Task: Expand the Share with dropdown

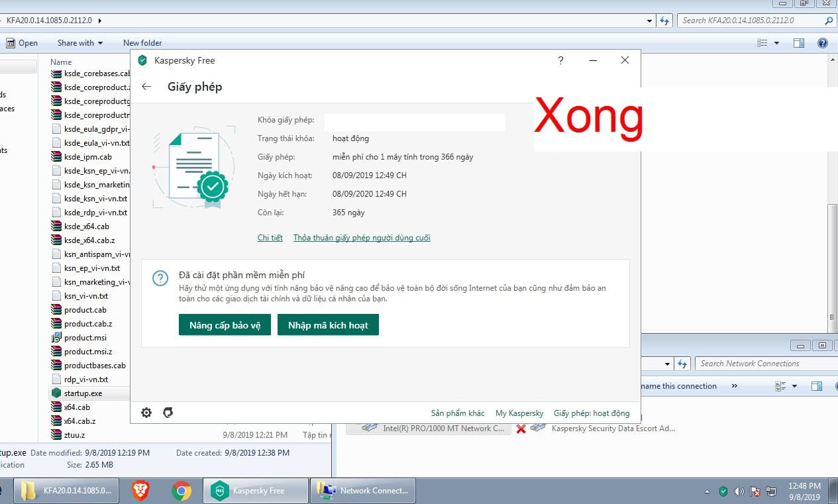Action: tap(80, 43)
